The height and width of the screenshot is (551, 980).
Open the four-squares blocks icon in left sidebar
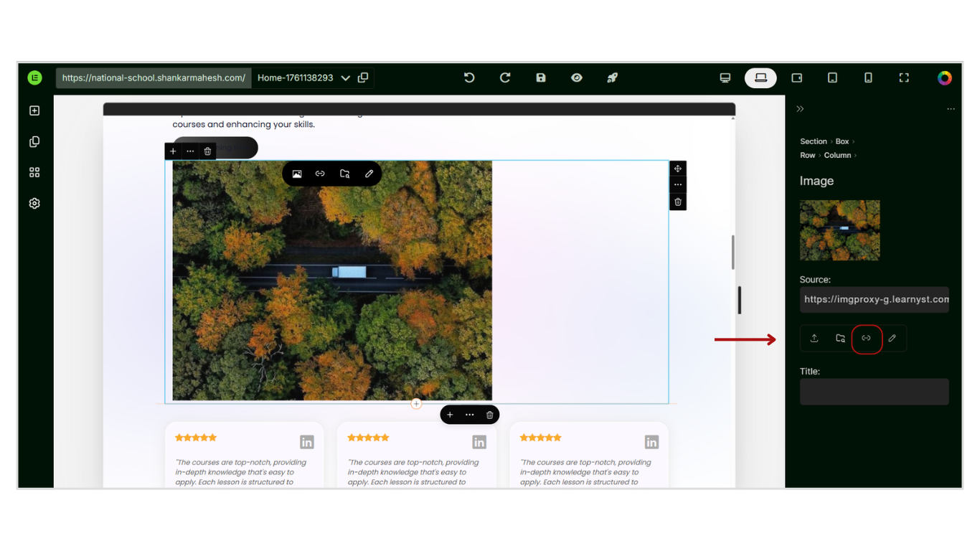pyautogui.click(x=34, y=172)
